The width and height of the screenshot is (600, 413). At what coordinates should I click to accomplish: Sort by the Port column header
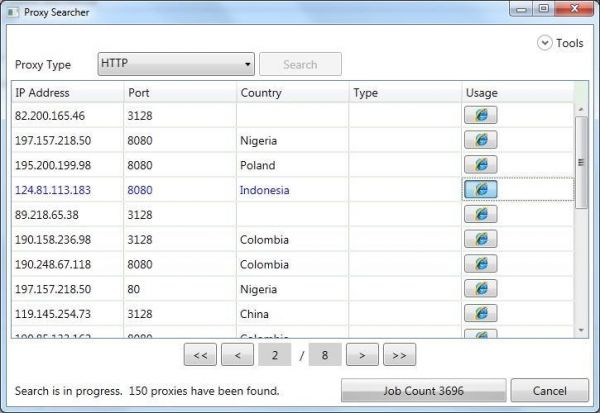pyautogui.click(x=179, y=93)
